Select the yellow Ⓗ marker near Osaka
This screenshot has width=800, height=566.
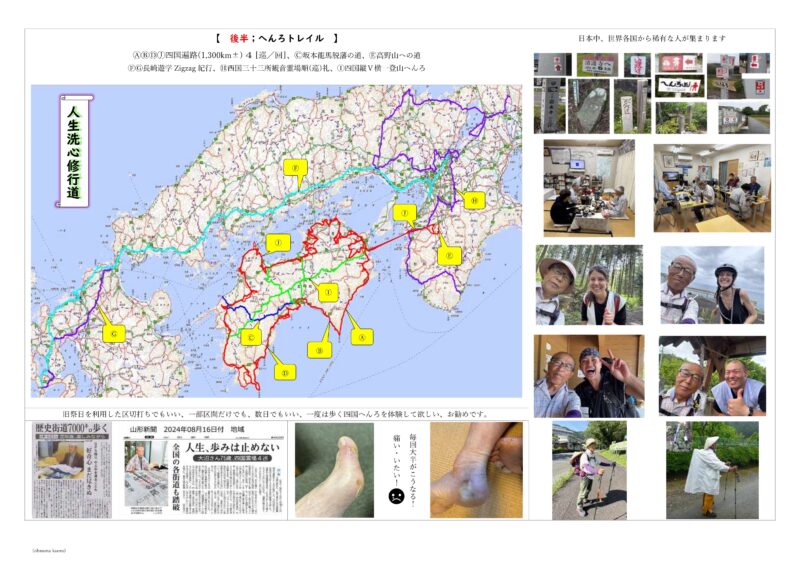click(473, 200)
